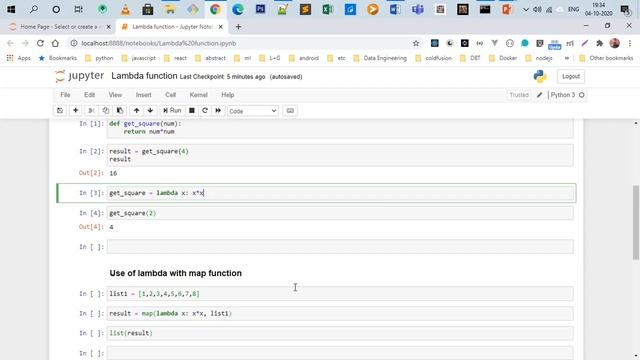Viewport: 640px width, 360px height.
Task: Click the cell with list1 = [1,2,3,4,5,6,7,8]
Action: [340, 293]
